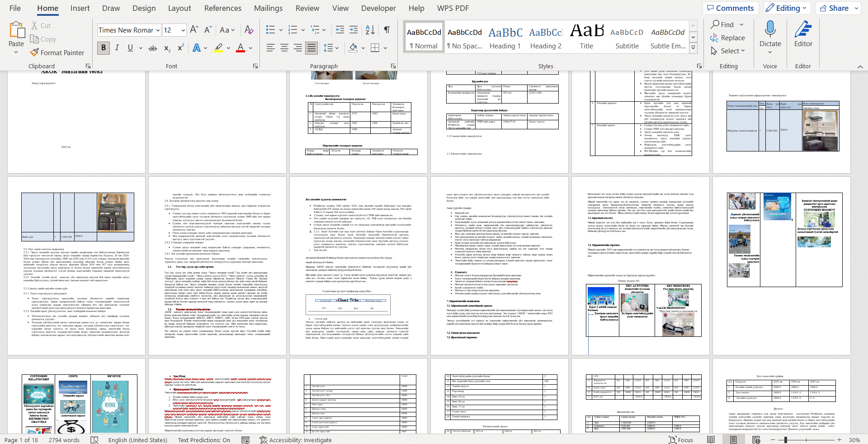Expand the styles gallery
This screenshot has height=444, width=868.
coord(693,47)
